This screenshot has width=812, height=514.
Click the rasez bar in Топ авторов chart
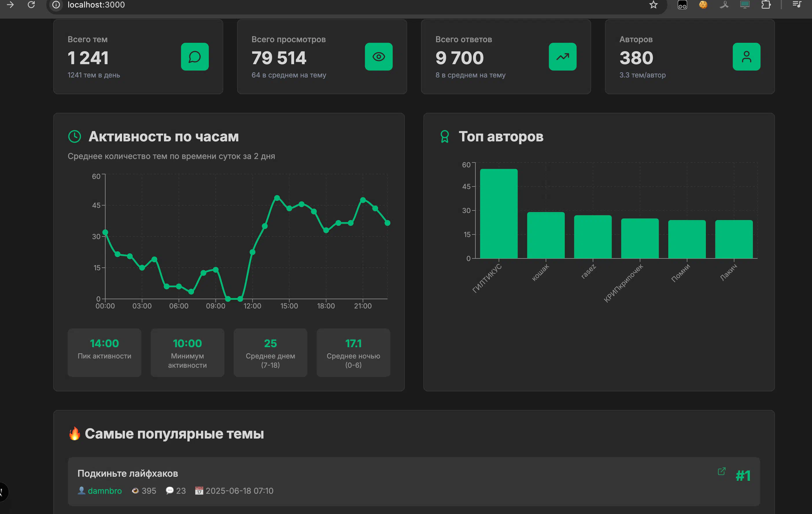tap(593, 237)
